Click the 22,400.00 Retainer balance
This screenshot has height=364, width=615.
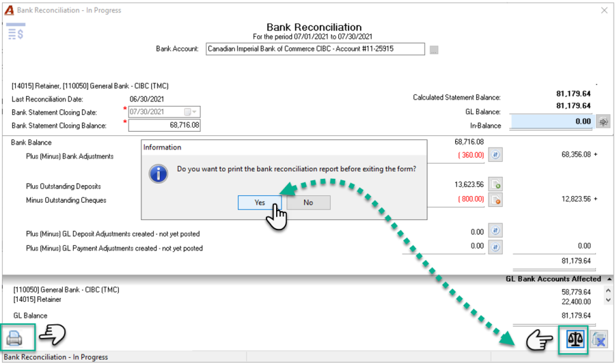[x=576, y=302]
